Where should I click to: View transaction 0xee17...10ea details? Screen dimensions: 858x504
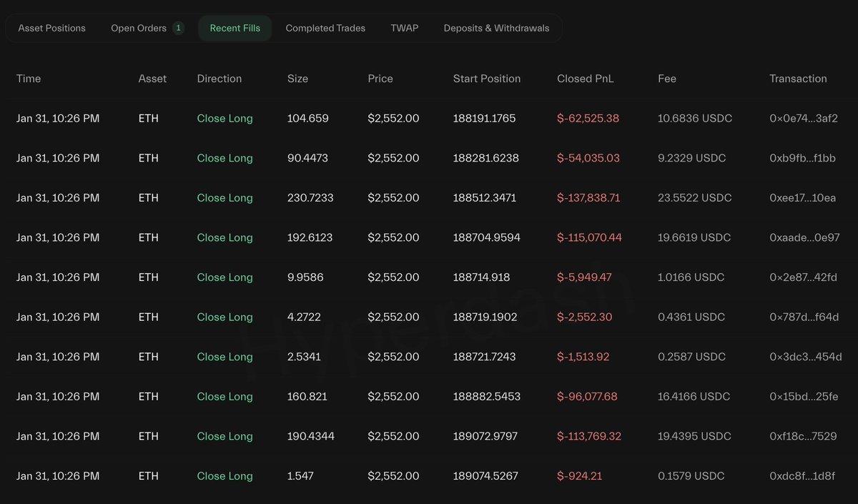point(802,198)
